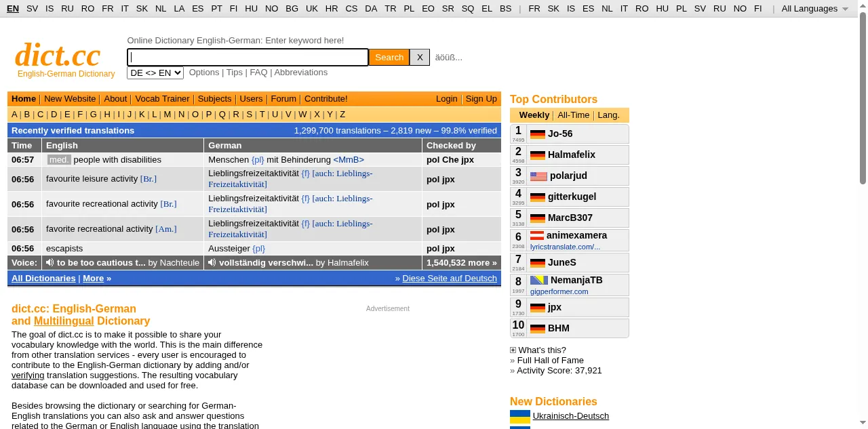Click the dict.cc logo

point(58,55)
